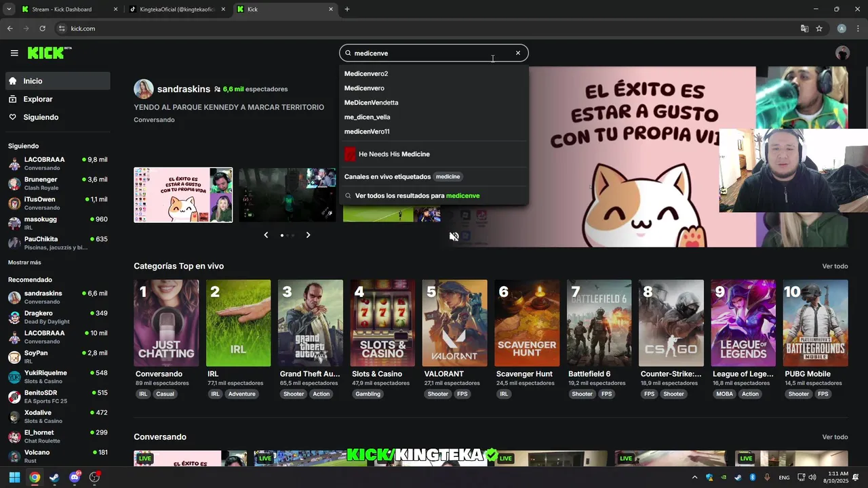The height and width of the screenshot is (488, 868).
Task: Open the Scavenger Hunt category card
Action: pos(527,323)
